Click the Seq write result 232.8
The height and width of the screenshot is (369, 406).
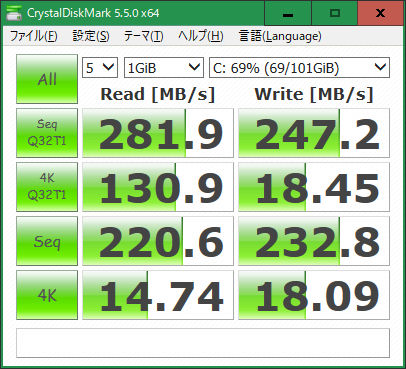(x=314, y=241)
